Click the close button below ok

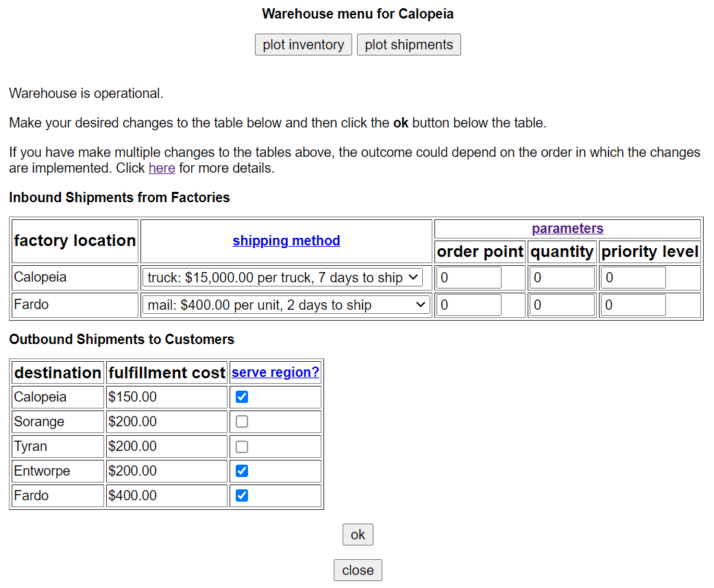358,570
